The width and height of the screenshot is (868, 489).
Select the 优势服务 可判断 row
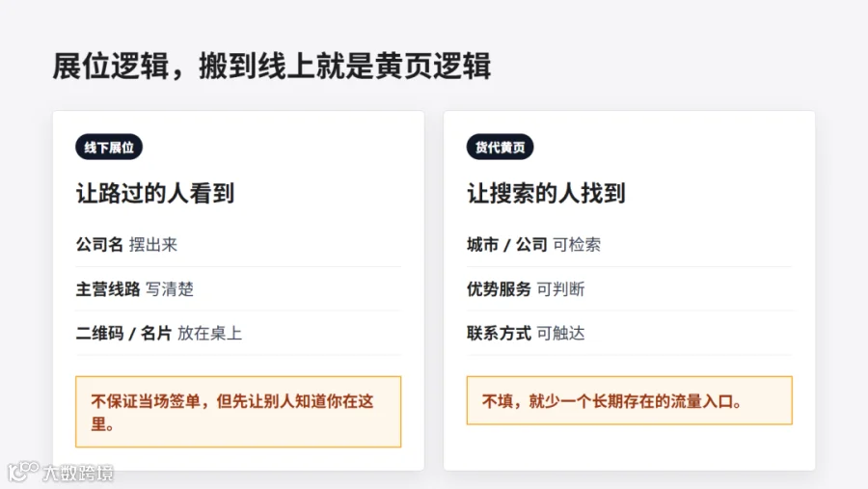click(x=630, y=289)
